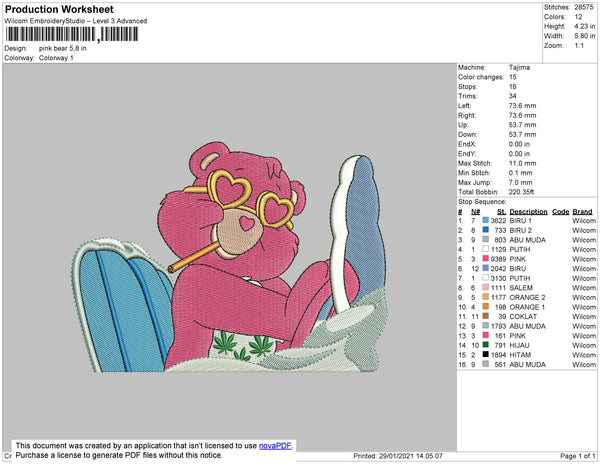The width and height of the screenshot is (600, 464).
Task: Click the ORANGE 2 color swatch
Action: click(486, 297)
